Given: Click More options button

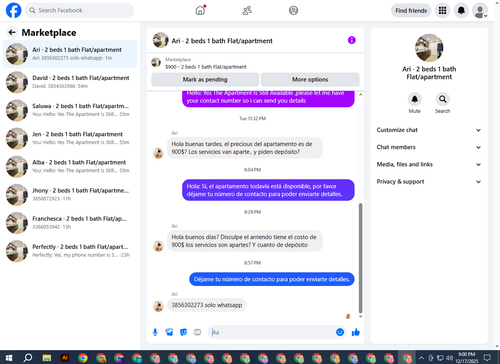Looking at the screenshot, I should coord(310,80).
